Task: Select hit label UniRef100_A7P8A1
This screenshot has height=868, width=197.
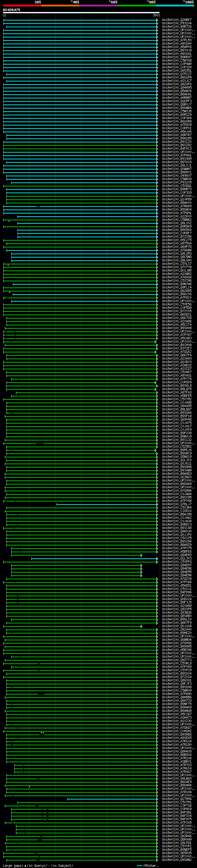Action: [176, 155]
